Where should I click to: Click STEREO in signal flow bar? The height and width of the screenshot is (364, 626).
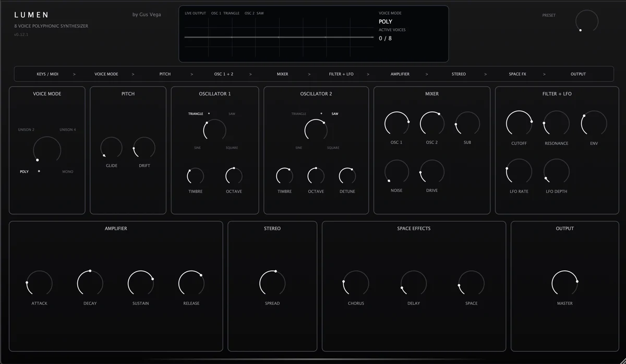pyautogui.click(x=459, y=74)
